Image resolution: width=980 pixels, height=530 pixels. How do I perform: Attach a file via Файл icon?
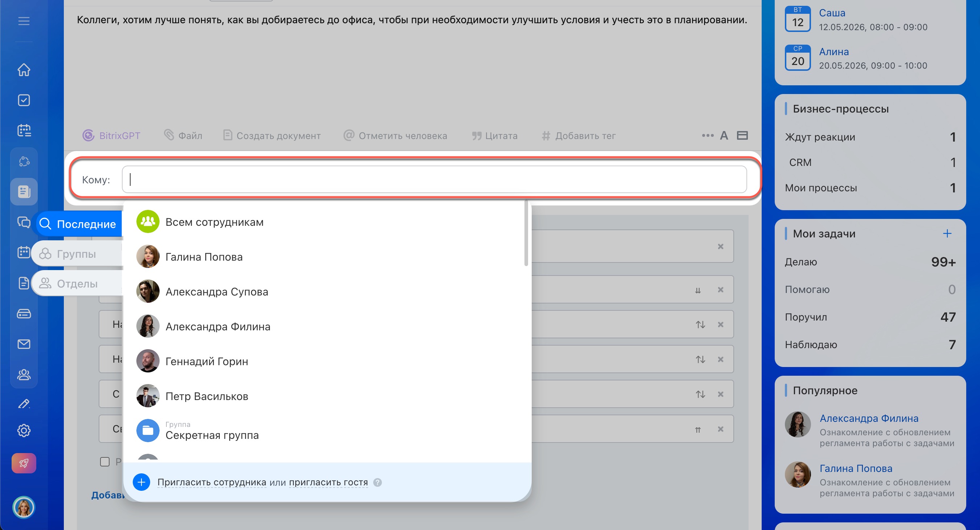(x=169, y=135)
